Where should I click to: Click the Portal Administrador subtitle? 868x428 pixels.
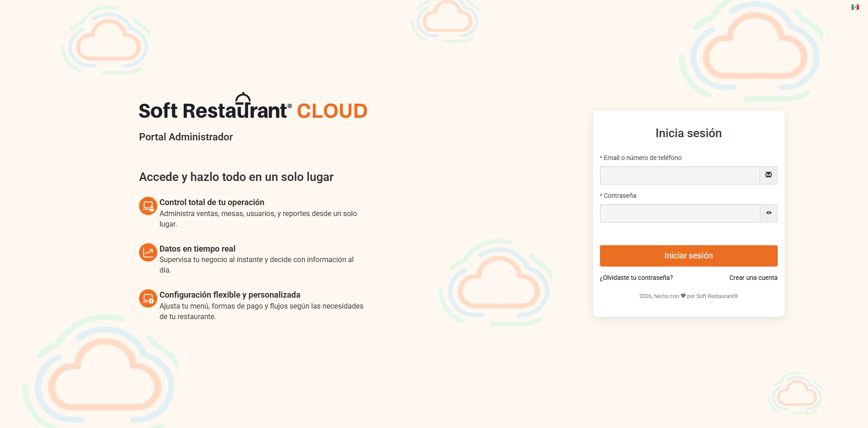click(x=186, y=137)
